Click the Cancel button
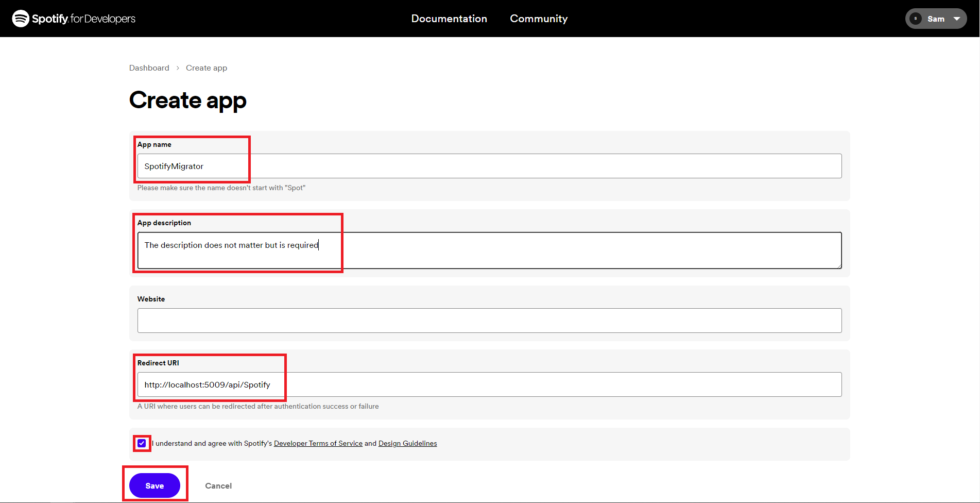The height and width of the screenshot is (503, 980). pyautogui.click(x=218, y=485)
